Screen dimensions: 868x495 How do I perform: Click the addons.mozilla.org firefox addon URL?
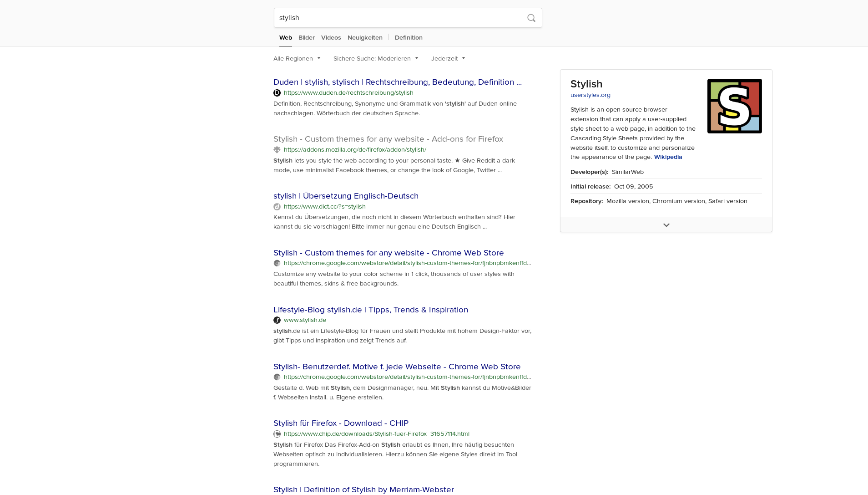355,150
